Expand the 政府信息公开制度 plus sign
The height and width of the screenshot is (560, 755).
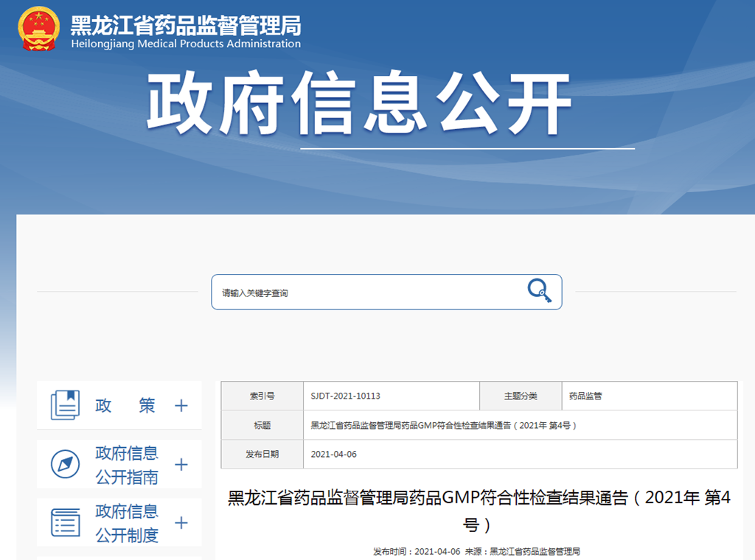[x=181, y=522]
